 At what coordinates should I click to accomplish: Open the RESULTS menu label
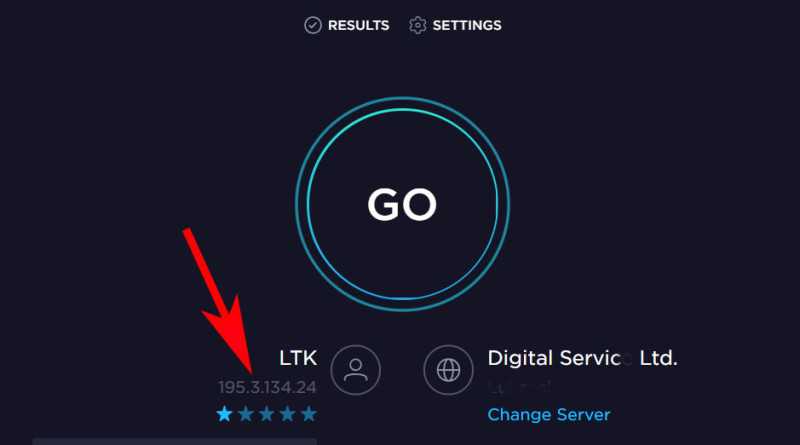click(x=359, y=26)
